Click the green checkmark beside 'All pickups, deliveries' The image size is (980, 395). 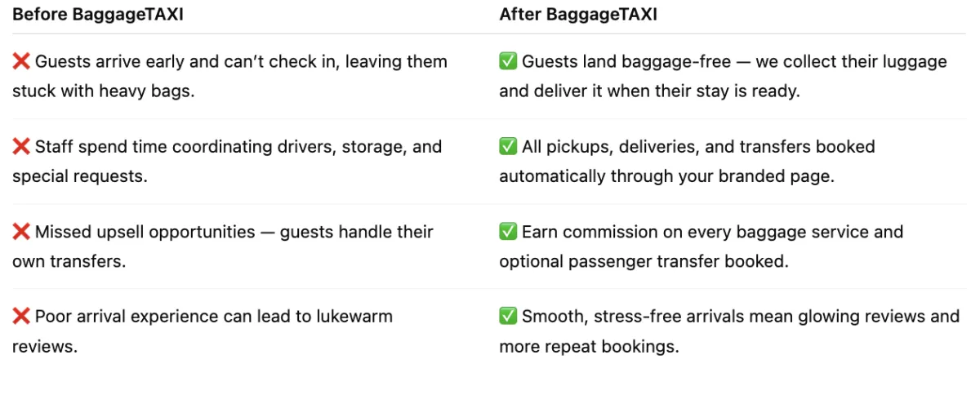point(508,147)
